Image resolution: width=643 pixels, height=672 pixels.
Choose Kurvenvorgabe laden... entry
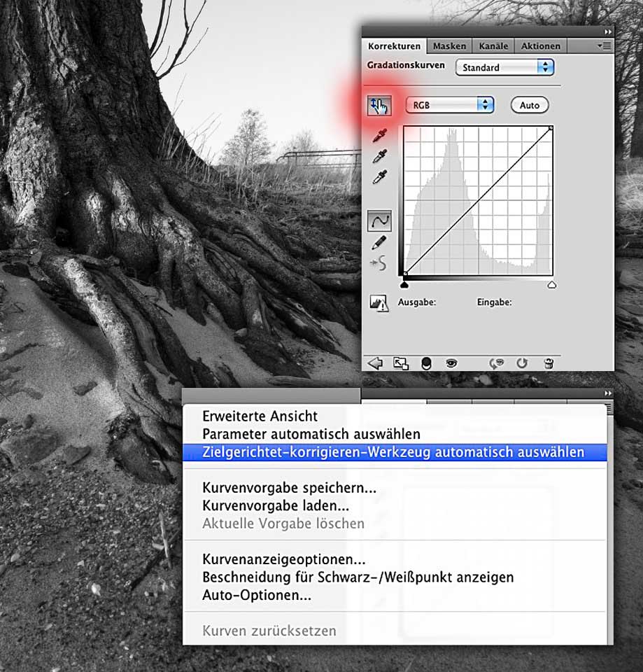coord(395,505)
